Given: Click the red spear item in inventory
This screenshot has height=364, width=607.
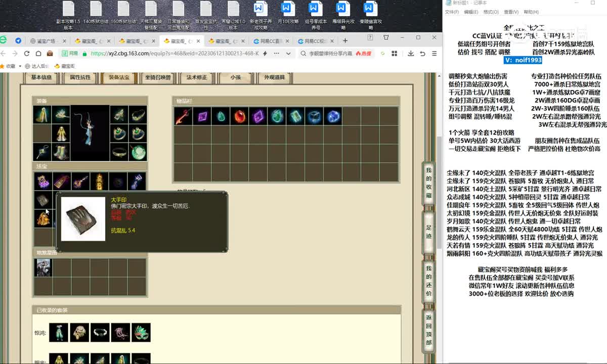Looking at the screenshot, I should [x=183, y=116].
